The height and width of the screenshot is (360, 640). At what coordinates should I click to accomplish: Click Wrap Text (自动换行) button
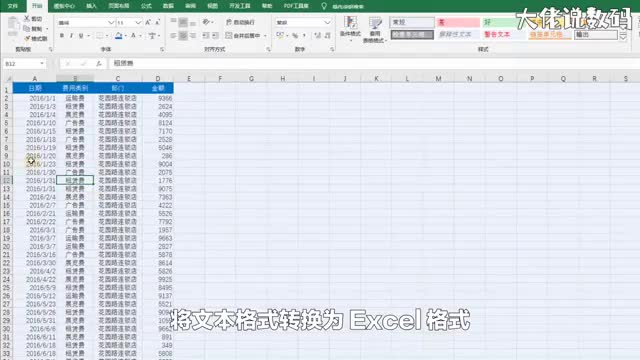click(x=240, y=22)
